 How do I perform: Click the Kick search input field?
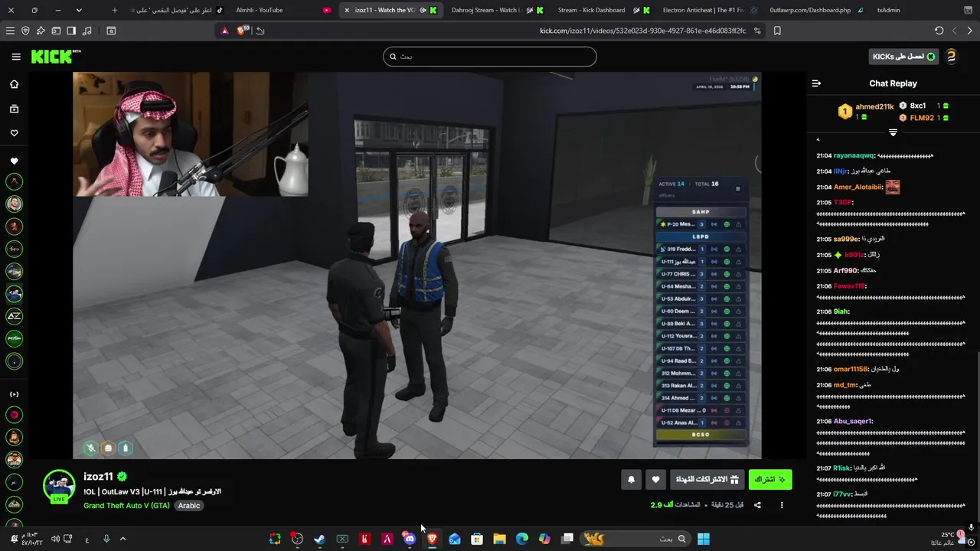point(490,57)
